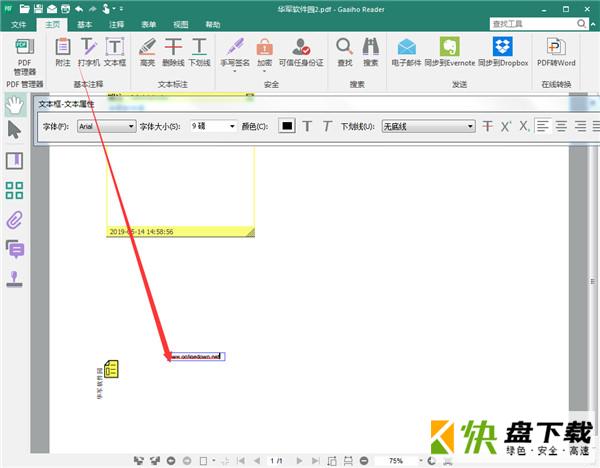
Task: Open the Attachments paperclip panel
Action: 15,220
